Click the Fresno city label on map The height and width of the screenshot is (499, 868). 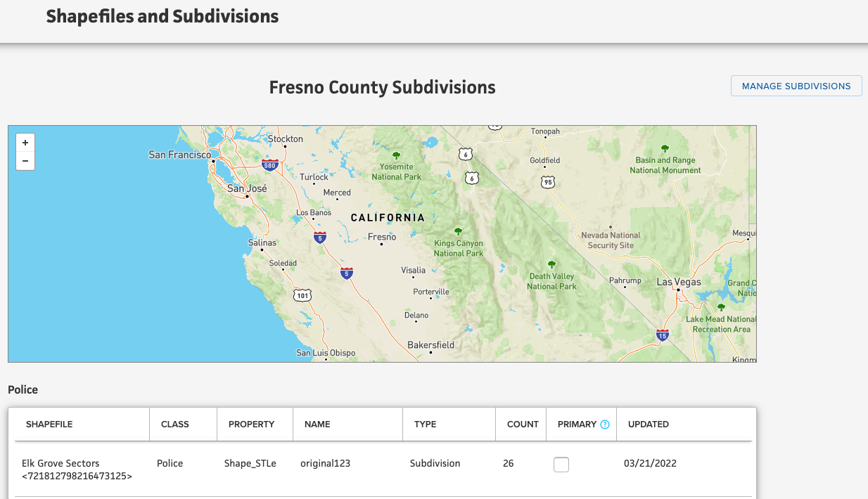click(x=382, y=238)
